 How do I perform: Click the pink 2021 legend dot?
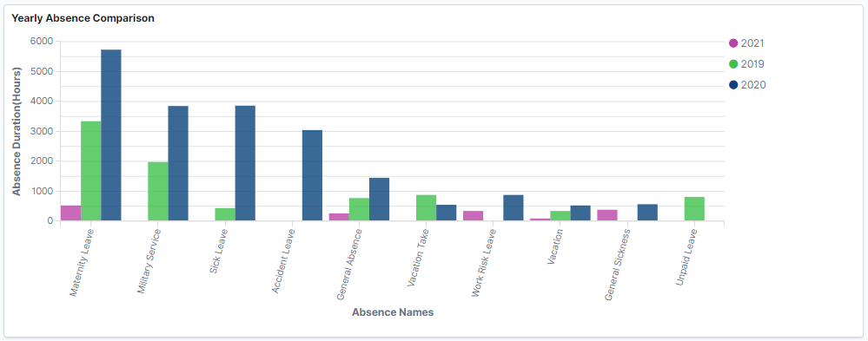coord(733,43)
